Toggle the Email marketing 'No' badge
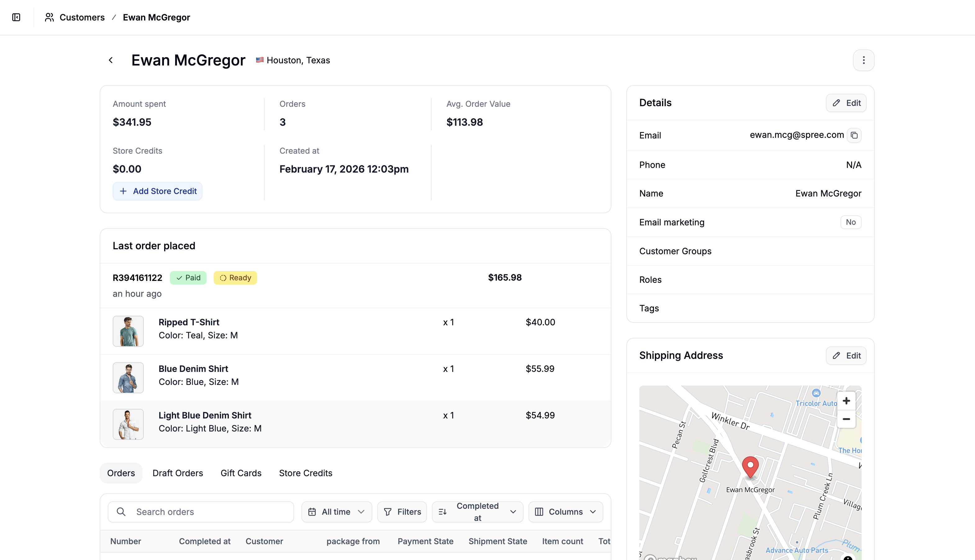975x560 pixels. pyautogui.click(x=851, y=222)
